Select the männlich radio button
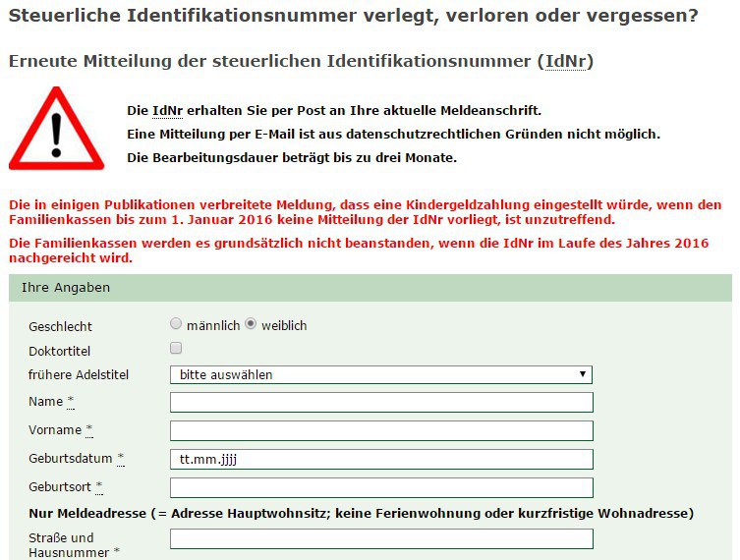This screenshot has height=560, width=740. [176, 323]
